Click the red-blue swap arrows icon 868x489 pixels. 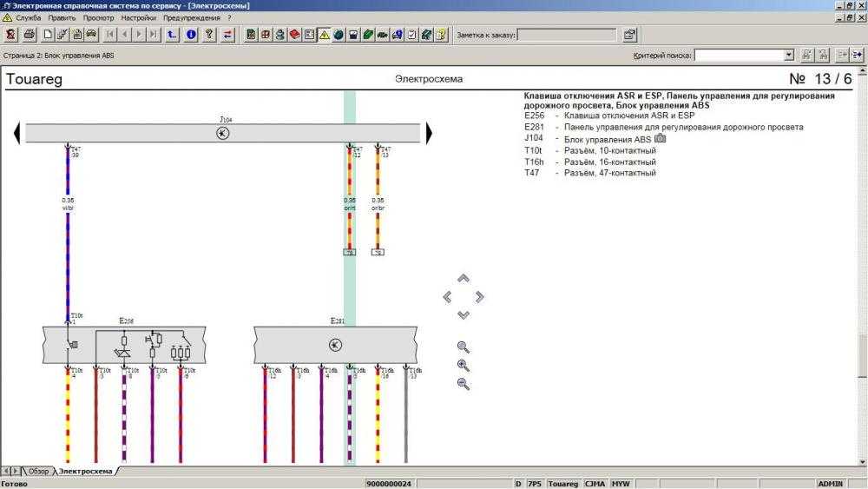(227, 35)
